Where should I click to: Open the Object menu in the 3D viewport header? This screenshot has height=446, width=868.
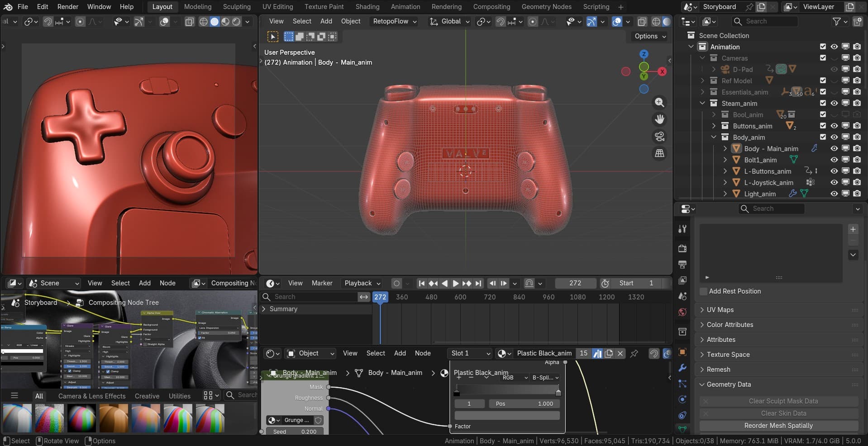pos(351,21)
